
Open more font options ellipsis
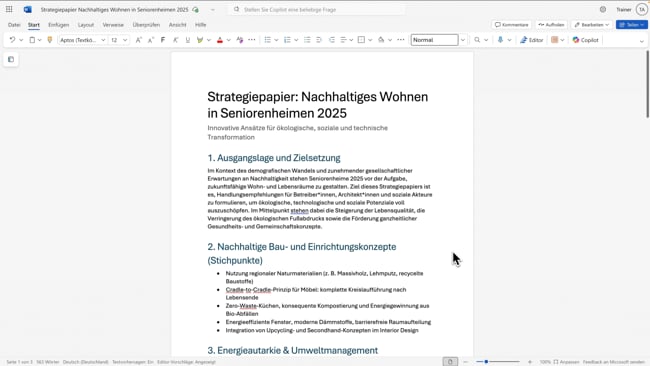(x=252, y=40)
